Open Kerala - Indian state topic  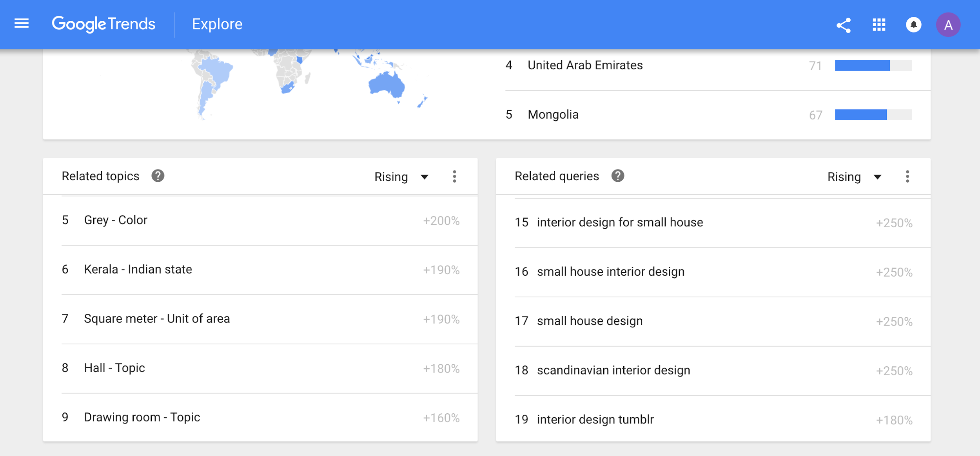pos(138,270)
